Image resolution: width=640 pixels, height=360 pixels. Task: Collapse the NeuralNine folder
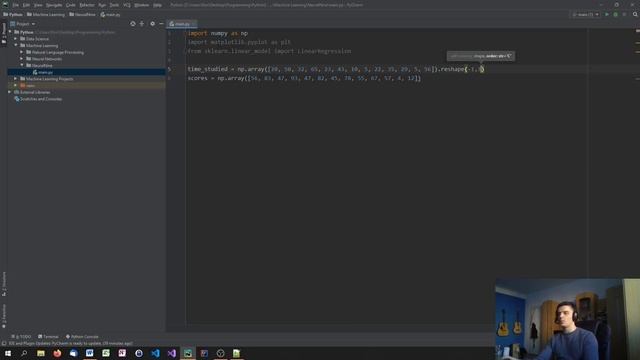pyautogui.click(x=22, y=65)
